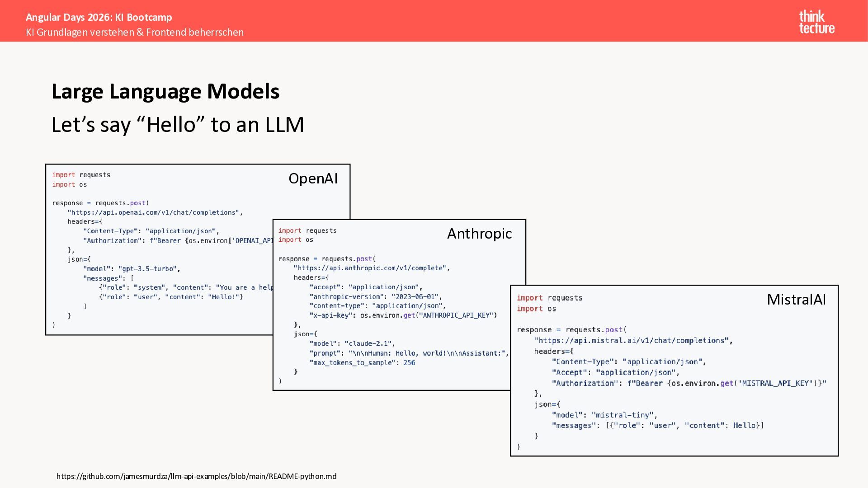
Task: Click the OpenAI user role Hello! message line
Action: click(x=171, y=297)
